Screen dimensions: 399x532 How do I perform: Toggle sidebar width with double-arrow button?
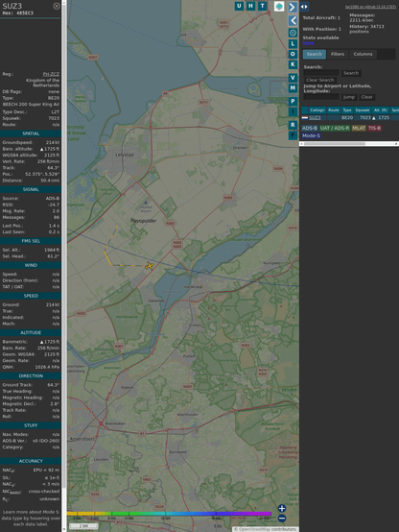click(x=304, y=7)
